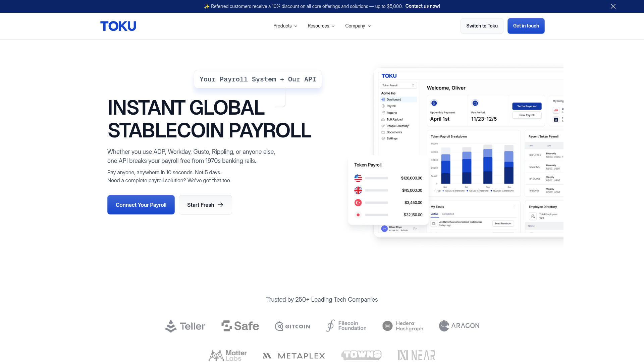The image size is (644, 362).
Task: Click the 12/21/2025 row in Recent Token Payroll
Action: tap(544, 155)
